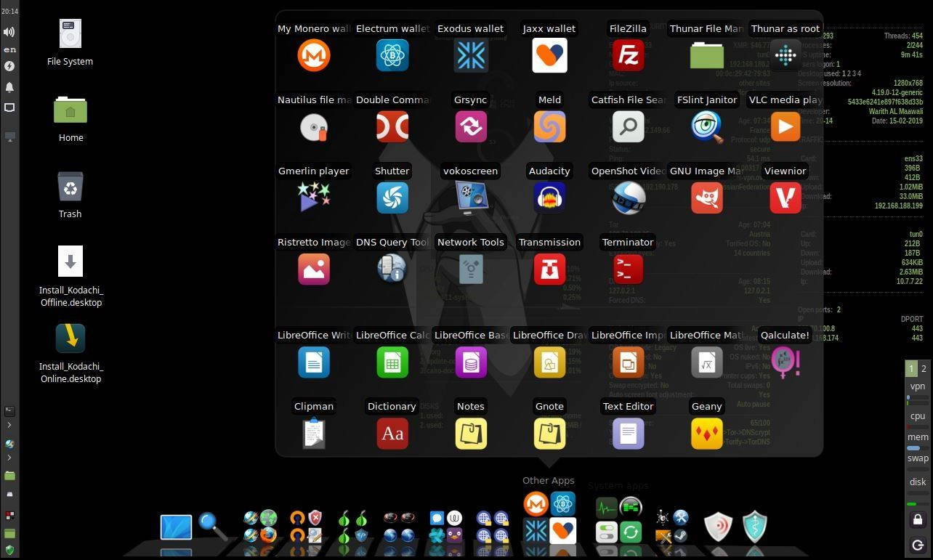
Task: Switch to workspace 2
Action: pos(924,368)
